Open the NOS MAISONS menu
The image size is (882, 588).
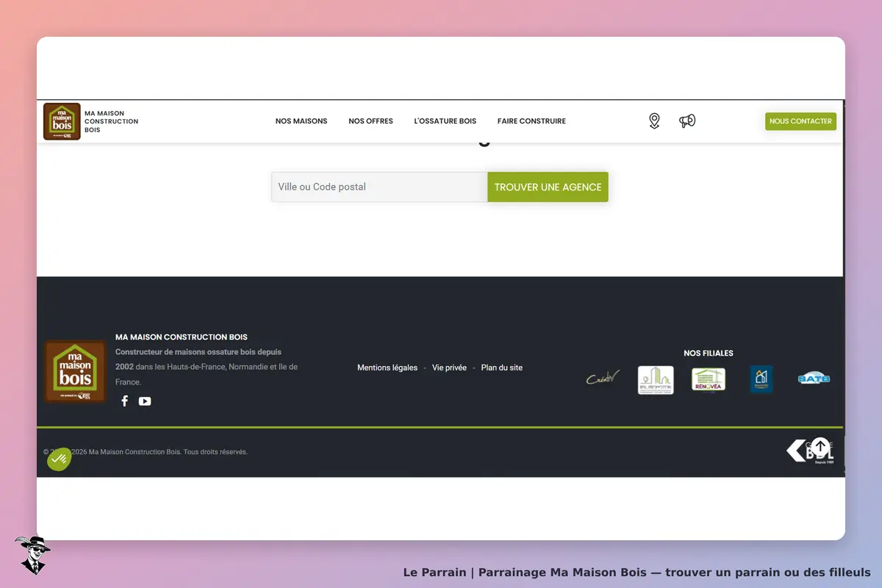tap(301, 121)
